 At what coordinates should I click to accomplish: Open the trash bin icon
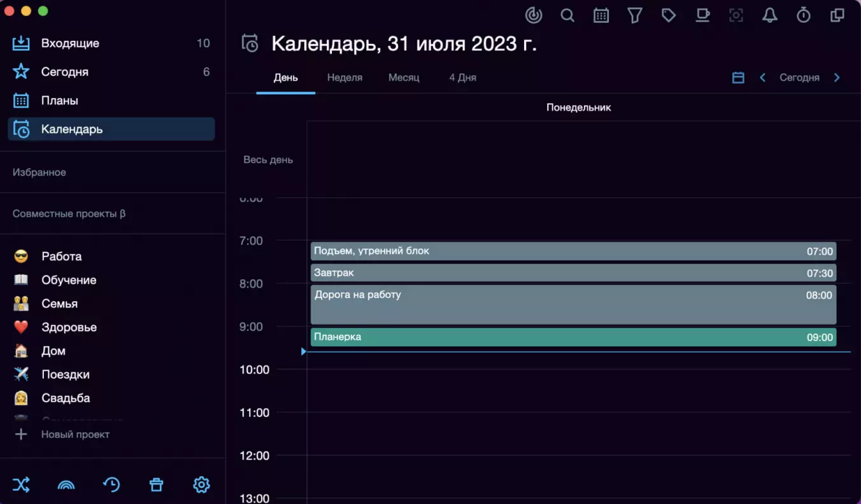tap(156, 485)
